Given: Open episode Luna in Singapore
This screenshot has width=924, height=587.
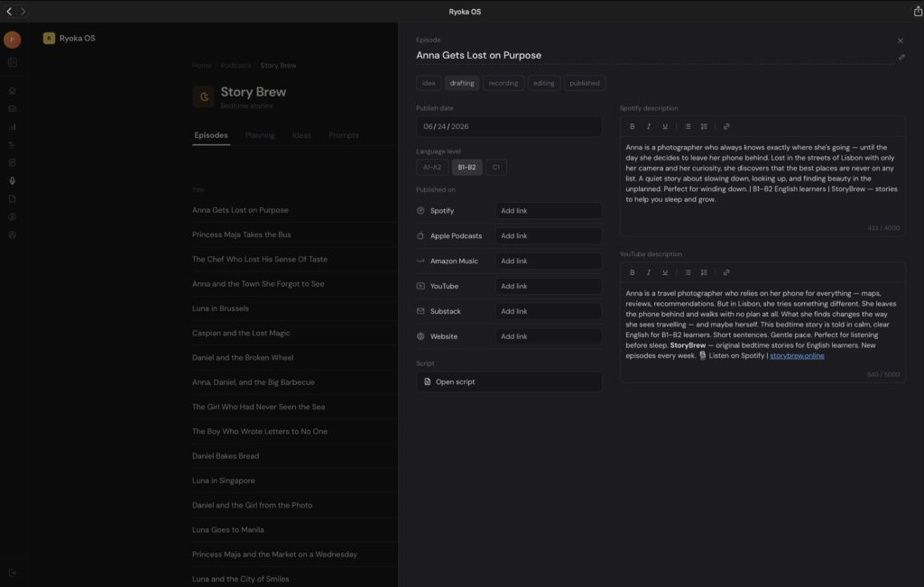Looking at the screenshot, I should pyautogui.click(x=224, y=481).
